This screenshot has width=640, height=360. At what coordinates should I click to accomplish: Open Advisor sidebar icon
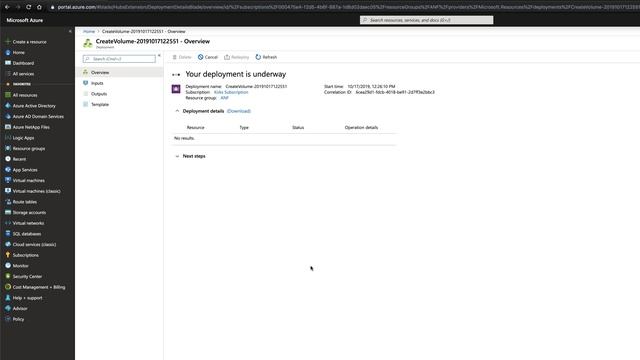8,308
